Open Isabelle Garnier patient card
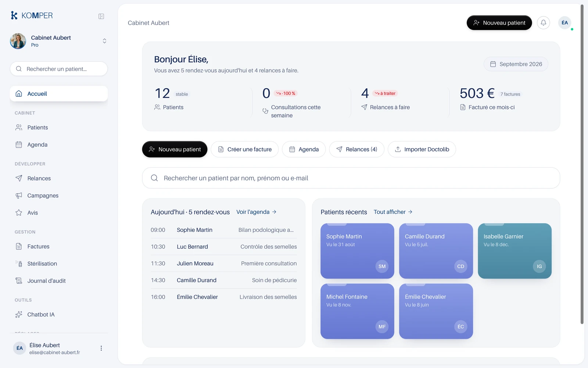The height and width of the screenshot is (368, 588). tap(514, 251)
